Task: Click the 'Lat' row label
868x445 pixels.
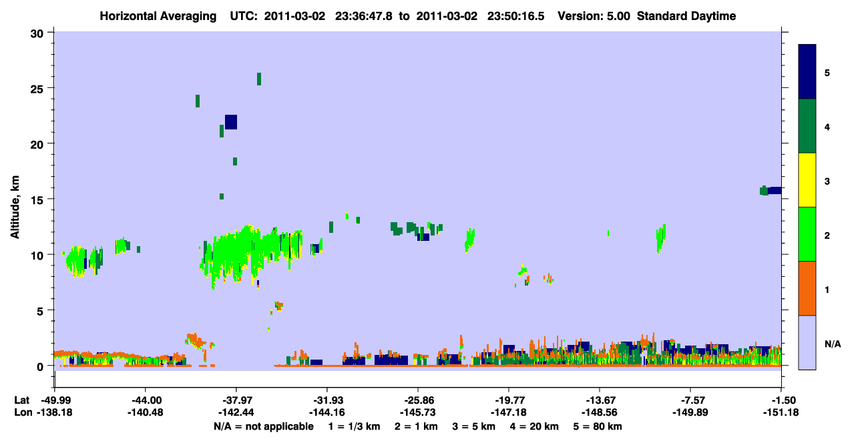Action: 21,400
